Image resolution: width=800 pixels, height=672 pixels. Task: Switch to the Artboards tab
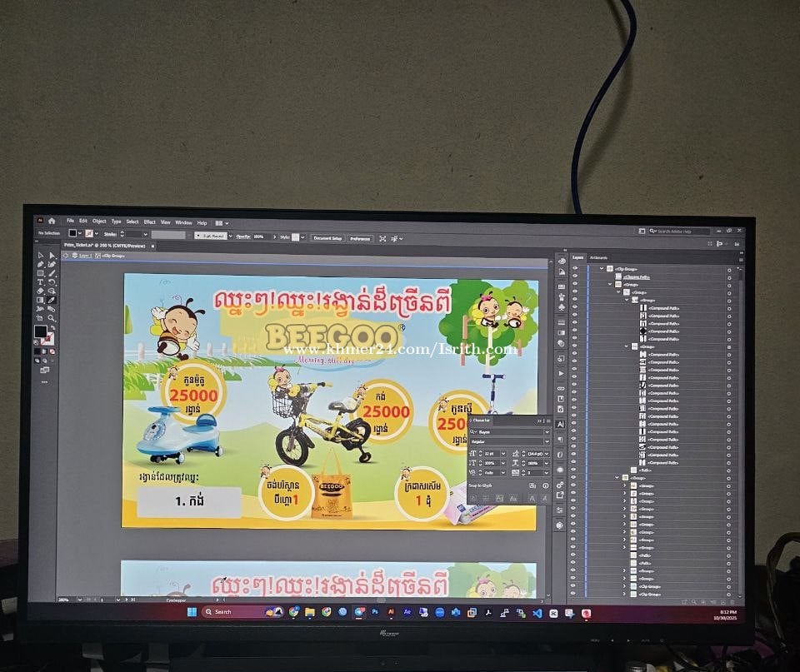pos(598,257)
